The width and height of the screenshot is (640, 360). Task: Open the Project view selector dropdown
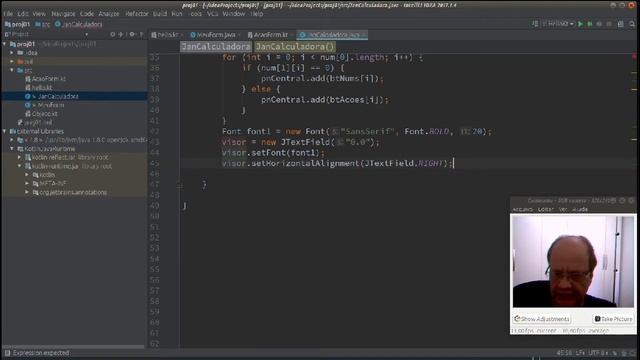tap(87, 35)
